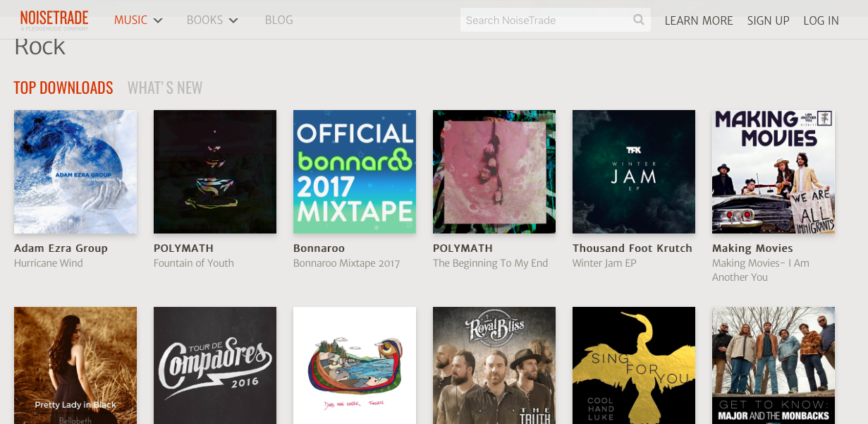Click the Making Movies artist name
Screen dimensions: 868x424
752,248
